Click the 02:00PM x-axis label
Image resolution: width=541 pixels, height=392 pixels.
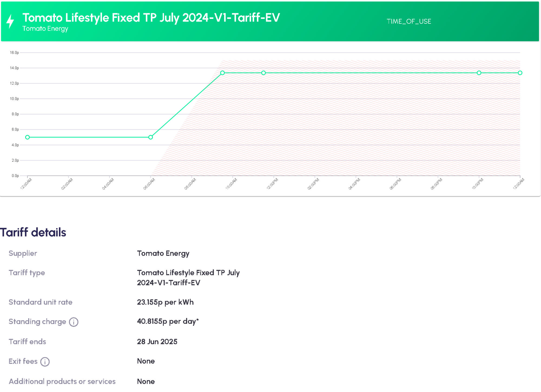(x=313, y=184)
